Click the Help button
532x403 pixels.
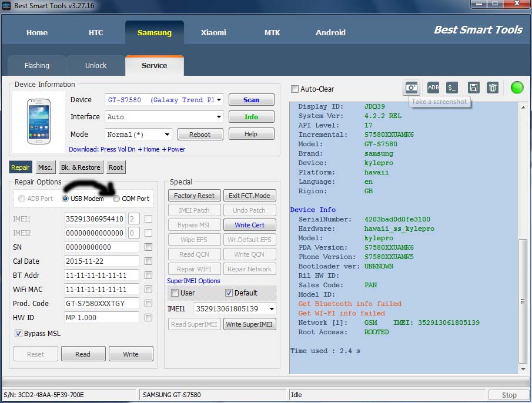point(252,134)
